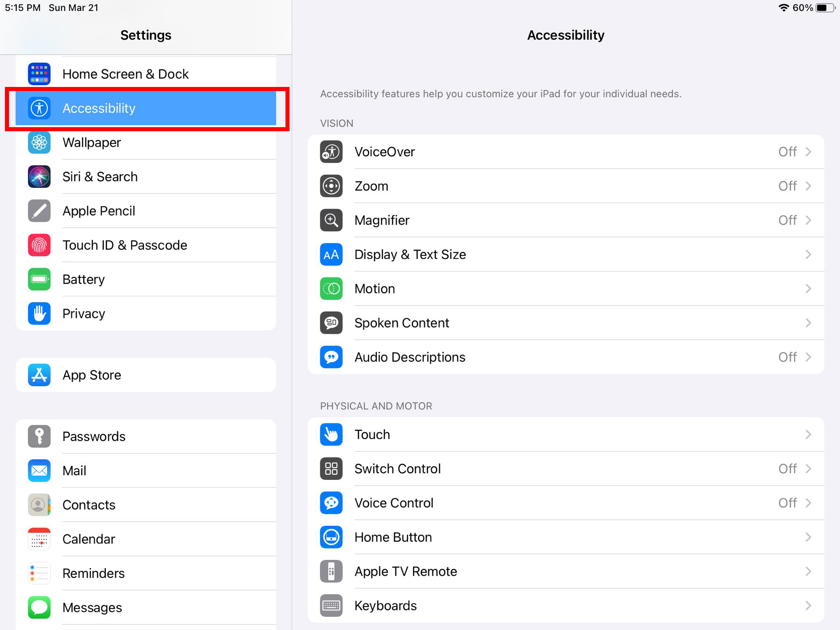Screen dimensions: 840x630
Task: Tap the Passwords key icon
Action: pyautogui.click(x=39, y=436)
